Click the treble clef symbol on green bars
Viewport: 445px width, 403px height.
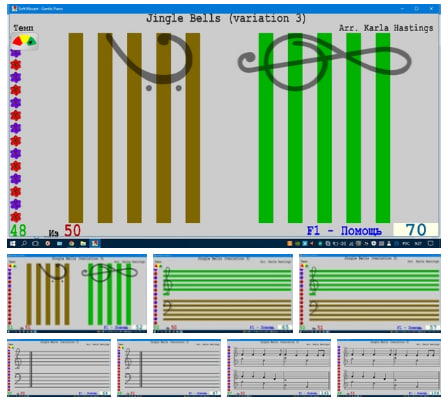click(x=324, y=61)
